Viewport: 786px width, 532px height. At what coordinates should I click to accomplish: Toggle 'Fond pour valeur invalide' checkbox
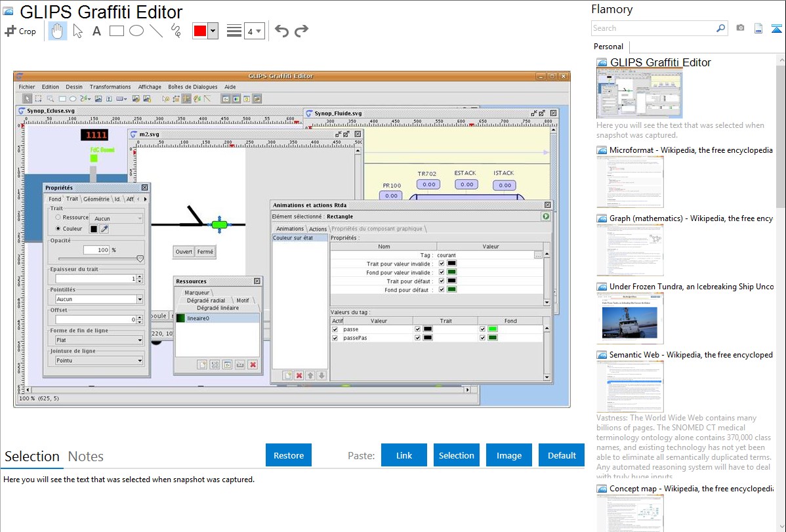[442, 272]
